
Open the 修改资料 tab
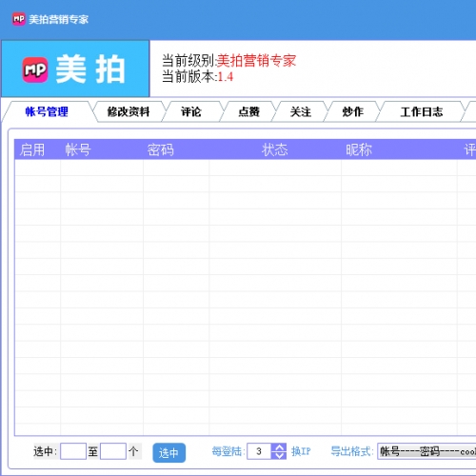[129, 111]
